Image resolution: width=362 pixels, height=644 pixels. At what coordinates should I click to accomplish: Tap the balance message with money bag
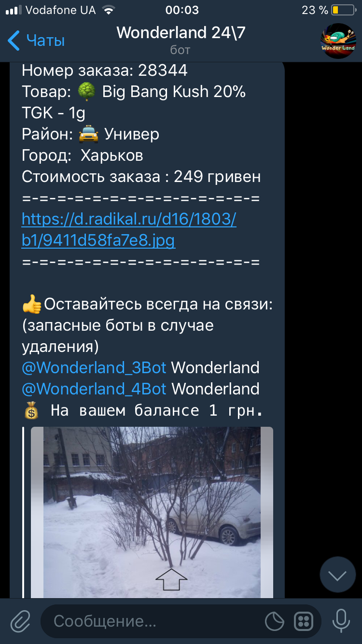tap(143, 411)
